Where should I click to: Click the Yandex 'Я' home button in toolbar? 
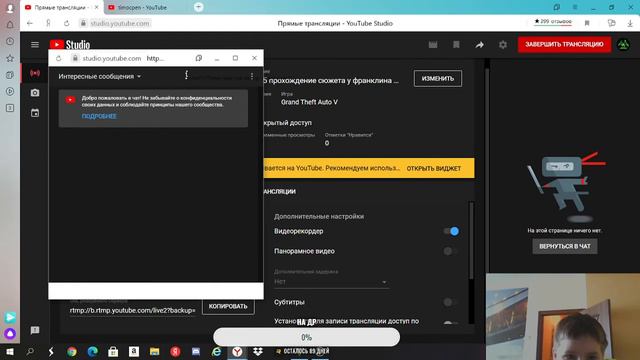tap(48, 23)
